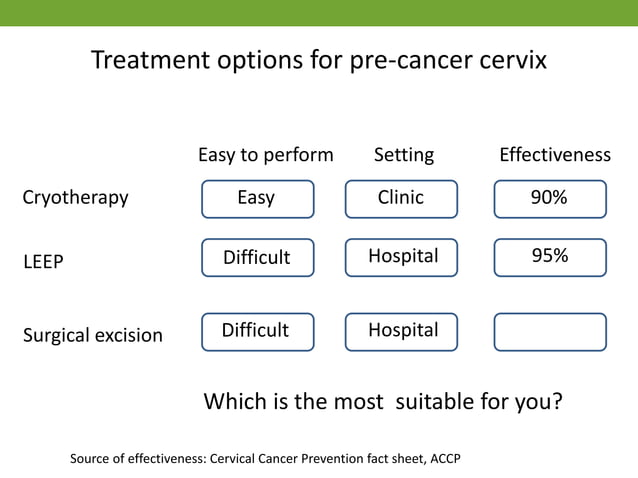Select LEEP 'Difficult' box

pyautogui.click(x=258, y=258)
